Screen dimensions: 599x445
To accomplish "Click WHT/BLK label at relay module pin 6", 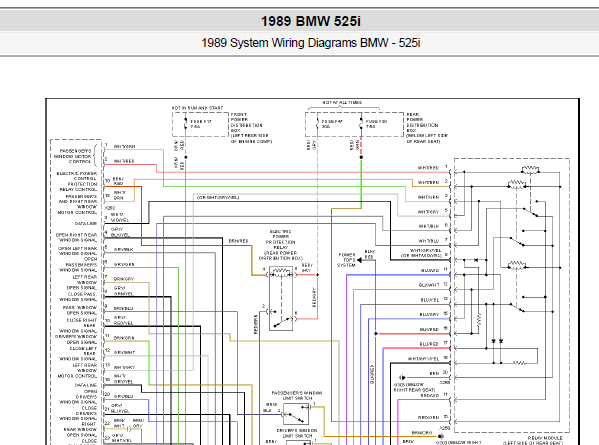I will [428, 226].
